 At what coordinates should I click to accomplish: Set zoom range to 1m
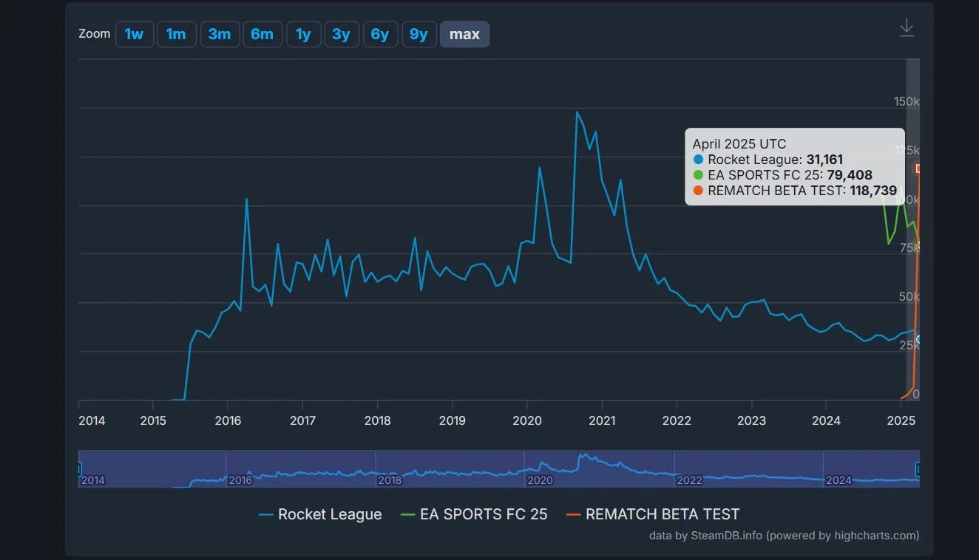pos(177,34)
